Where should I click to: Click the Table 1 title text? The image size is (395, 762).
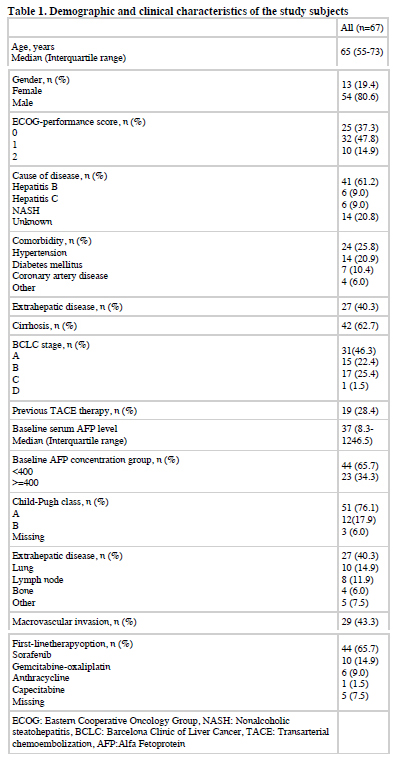click(178, 10)
